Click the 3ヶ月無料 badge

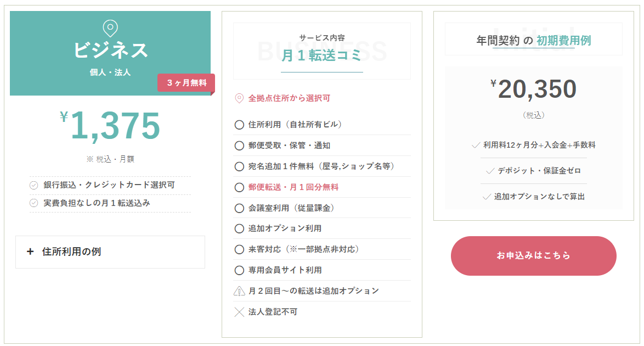(186, 83)
